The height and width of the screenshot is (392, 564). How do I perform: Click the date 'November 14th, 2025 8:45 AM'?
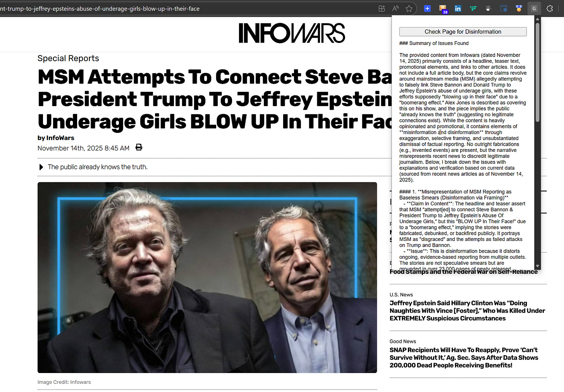(x=83, y=148)
